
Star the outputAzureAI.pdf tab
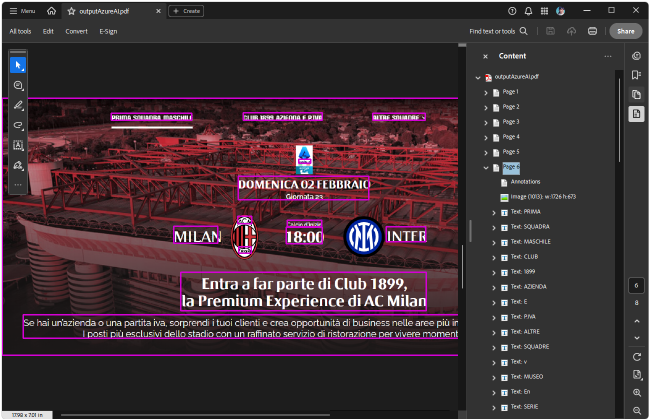[x=71, y=11]
